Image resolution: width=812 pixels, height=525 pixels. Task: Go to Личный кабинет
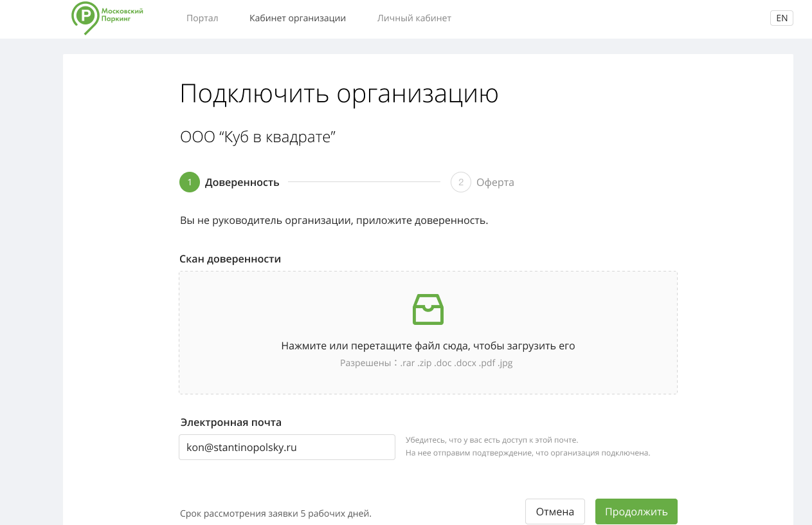[x=414, y=18]
